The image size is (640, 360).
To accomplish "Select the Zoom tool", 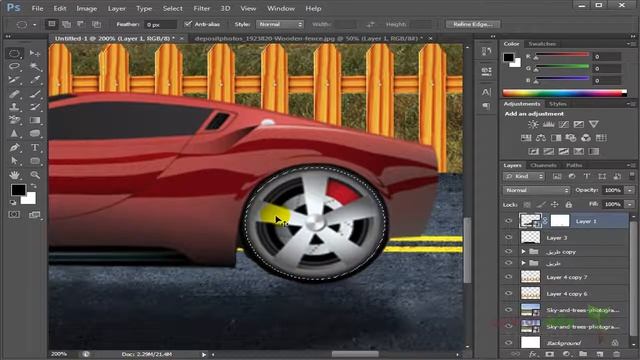I will tap(35, 175).
